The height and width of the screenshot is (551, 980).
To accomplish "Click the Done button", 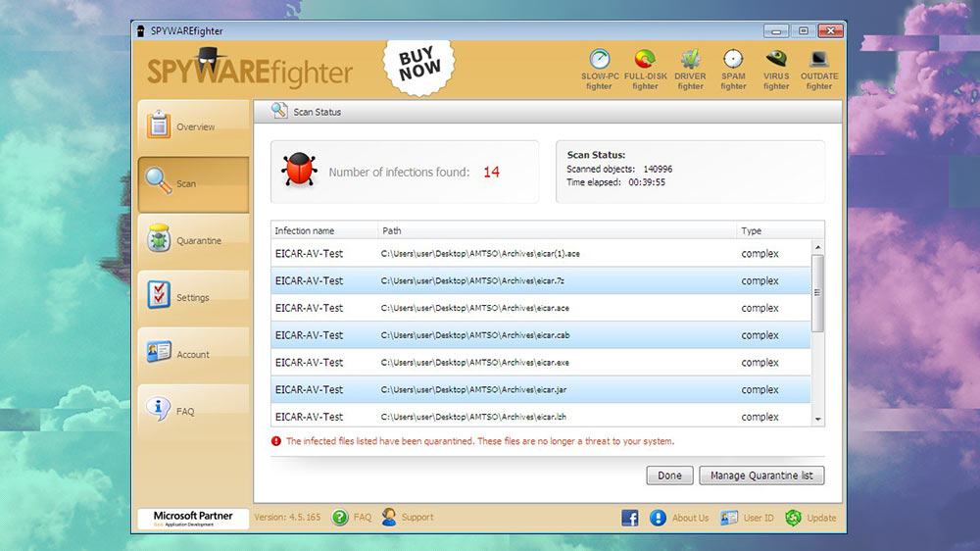I will (x=669, y=476).
